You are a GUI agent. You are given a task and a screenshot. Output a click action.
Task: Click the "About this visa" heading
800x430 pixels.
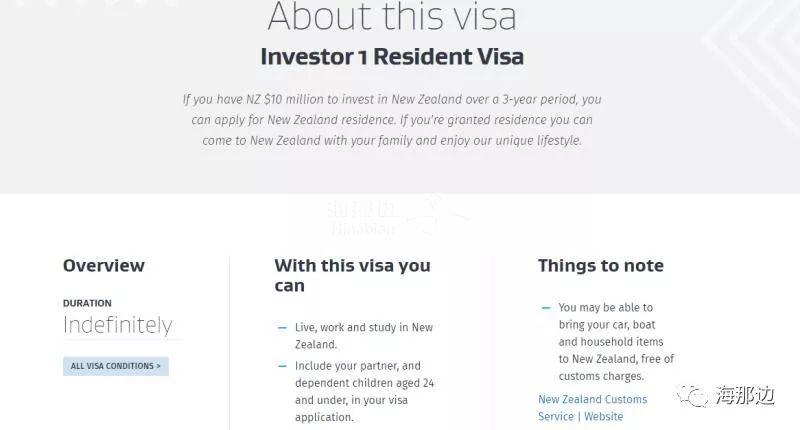coord(391,17)
